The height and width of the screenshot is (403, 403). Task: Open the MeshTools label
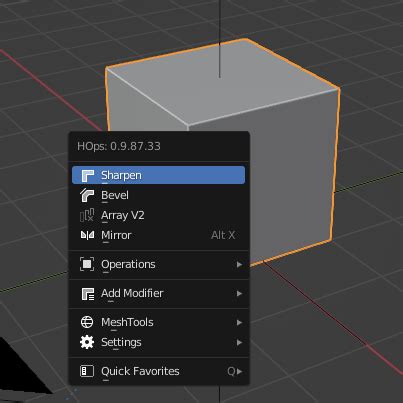point(127,322)
